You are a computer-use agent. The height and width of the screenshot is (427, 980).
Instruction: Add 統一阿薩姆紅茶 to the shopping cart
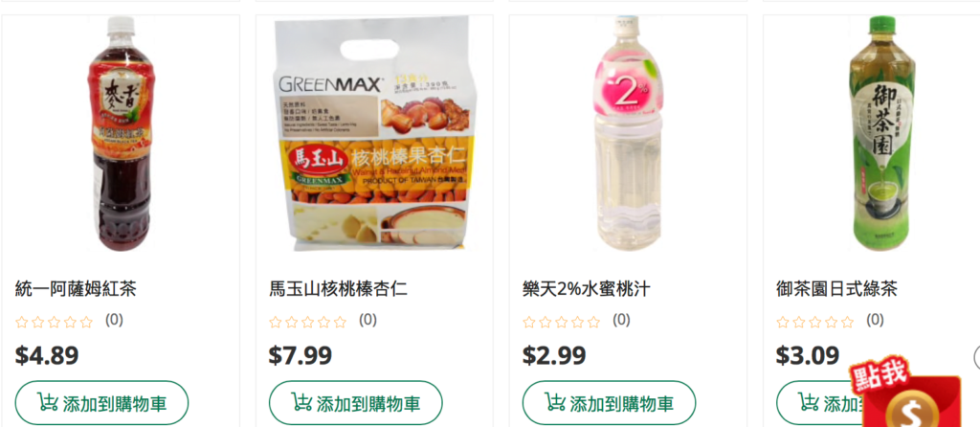point(101,403)
